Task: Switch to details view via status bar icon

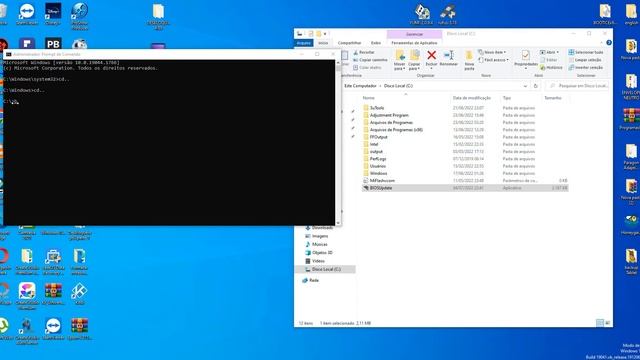Action: coord(600,323)
